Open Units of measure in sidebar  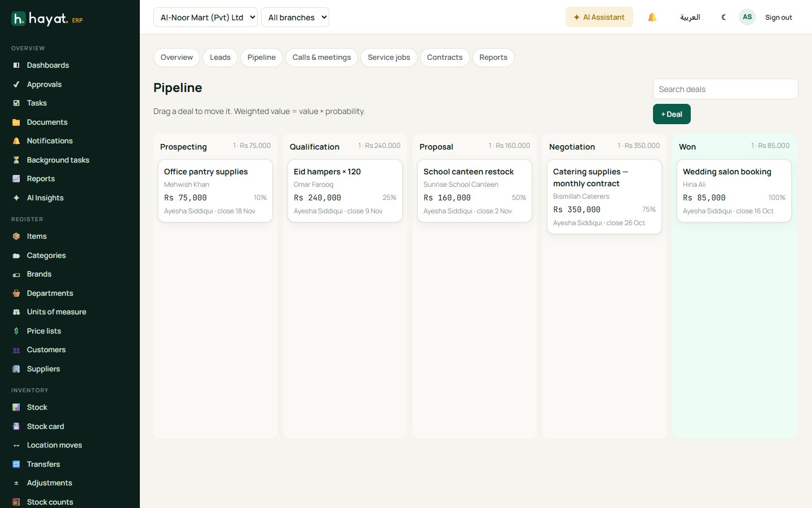coord(56,312)
